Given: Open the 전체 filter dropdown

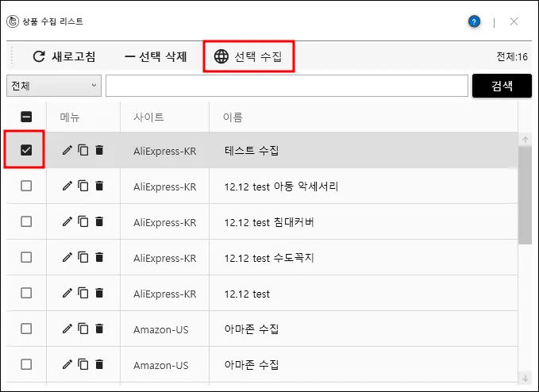Looking at the screenshot, I should coord(54,86).
